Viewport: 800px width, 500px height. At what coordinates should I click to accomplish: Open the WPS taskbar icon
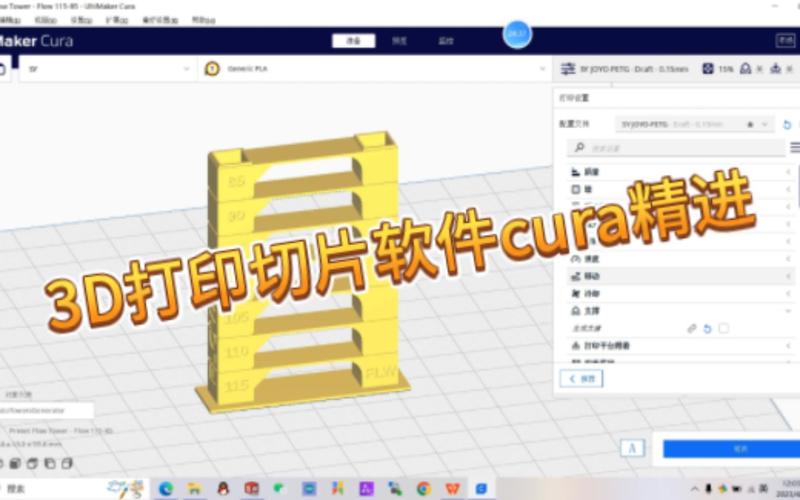[453, 489]
